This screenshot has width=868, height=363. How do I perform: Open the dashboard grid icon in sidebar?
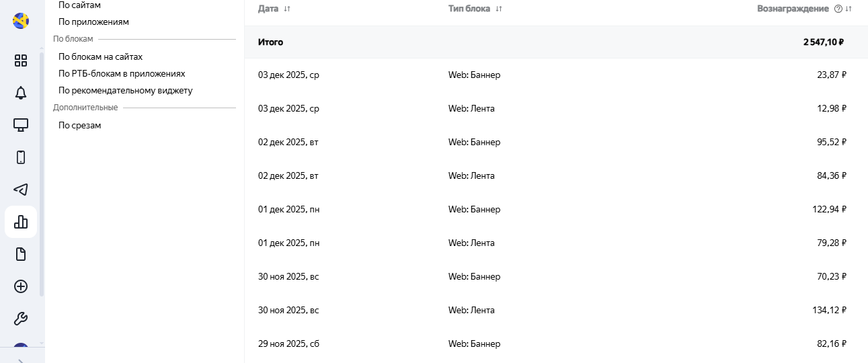coord(21,61)
